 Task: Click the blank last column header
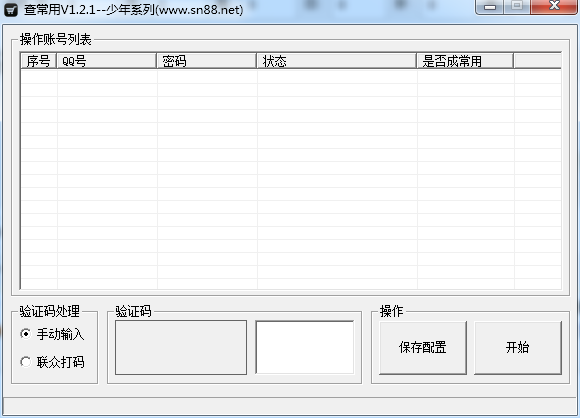point(537,61)
